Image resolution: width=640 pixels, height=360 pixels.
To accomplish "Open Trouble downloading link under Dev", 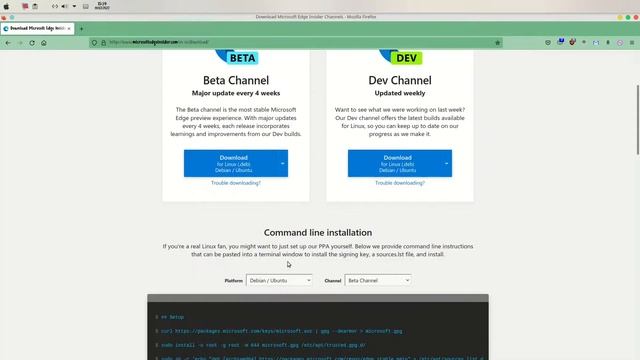I will [400, 183].
